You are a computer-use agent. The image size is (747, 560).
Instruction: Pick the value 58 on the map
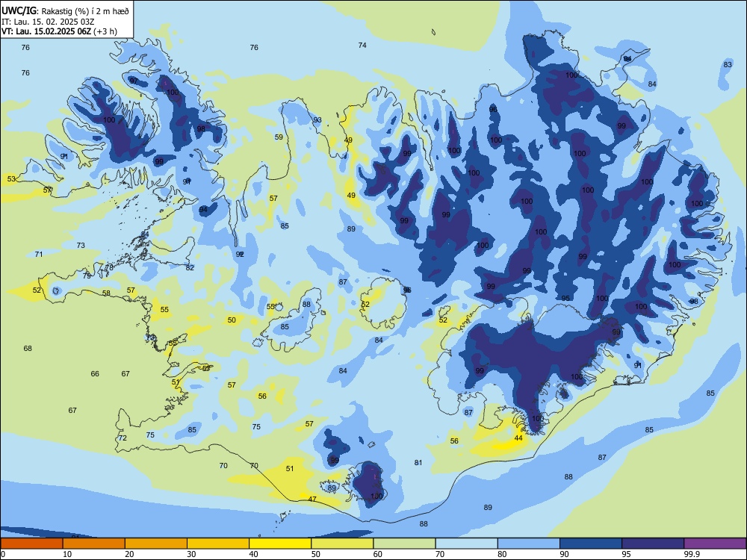[x=106, y=293]
